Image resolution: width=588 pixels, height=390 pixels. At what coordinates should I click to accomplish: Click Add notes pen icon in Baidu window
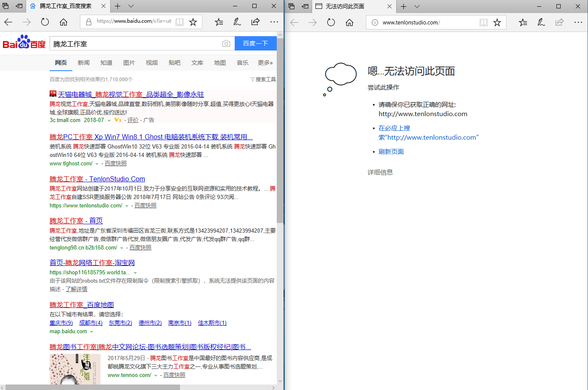tap(237, 22)
